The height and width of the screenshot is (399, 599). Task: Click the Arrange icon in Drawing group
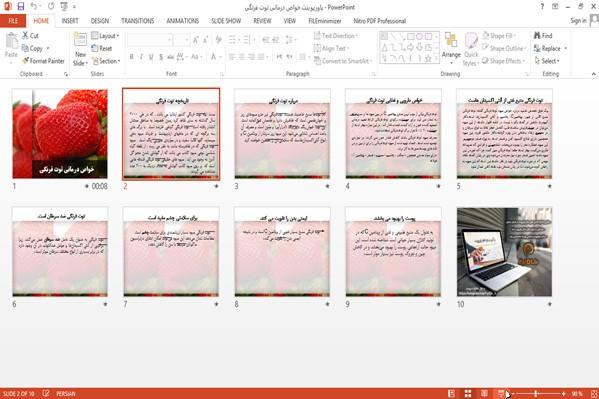coord(451,41)
